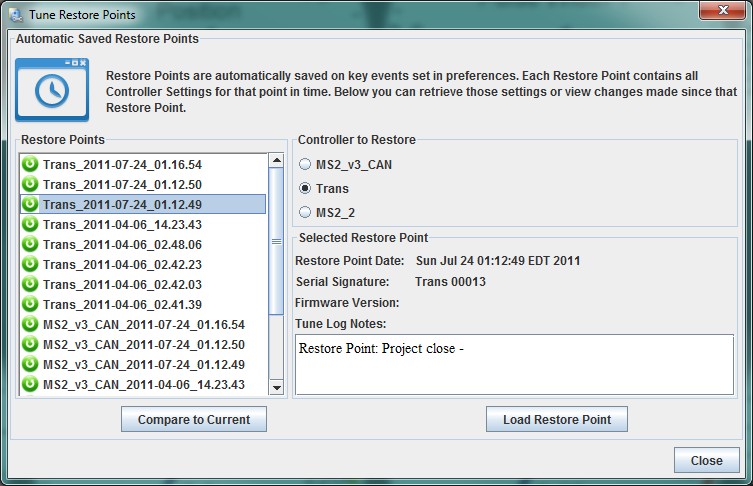Select the MS2_v3_CAN controller radio button
This screenshot has width=753, height=486.
pos(305,164)
